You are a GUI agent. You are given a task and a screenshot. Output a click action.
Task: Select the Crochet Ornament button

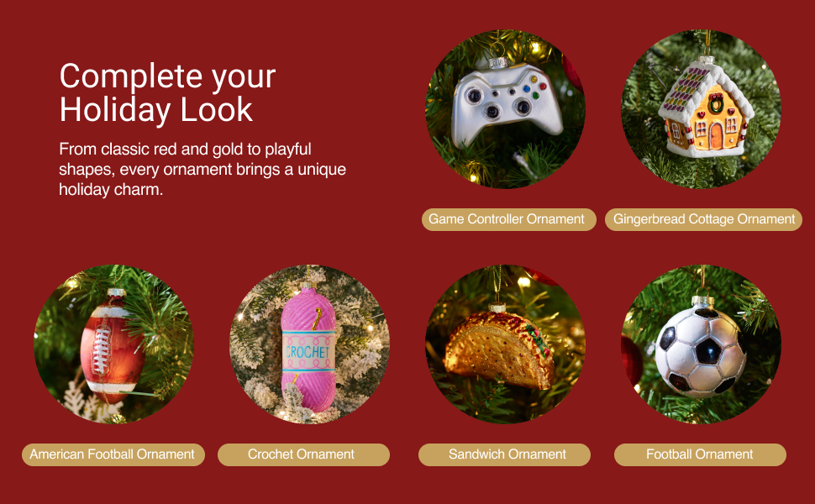(x=303, y=454)
